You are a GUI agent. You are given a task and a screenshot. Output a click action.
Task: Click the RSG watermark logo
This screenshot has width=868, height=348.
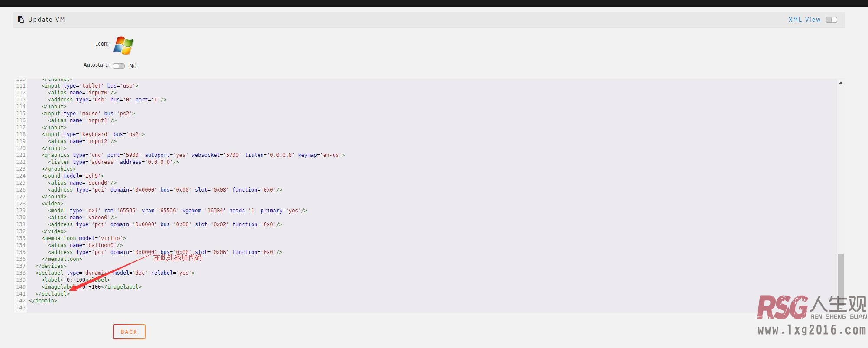tap(782, 307)
